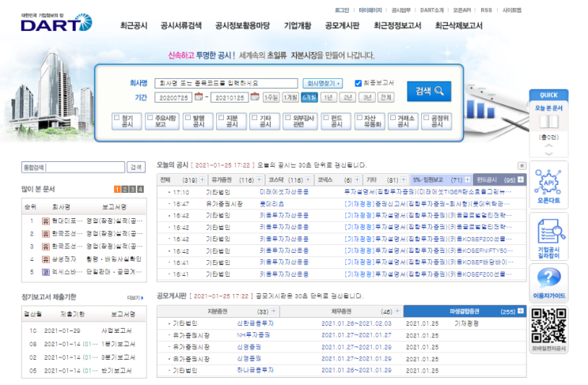588x385 pixels.
Task: Check the 자산유동화 checkbox
Action: [359, 118]
